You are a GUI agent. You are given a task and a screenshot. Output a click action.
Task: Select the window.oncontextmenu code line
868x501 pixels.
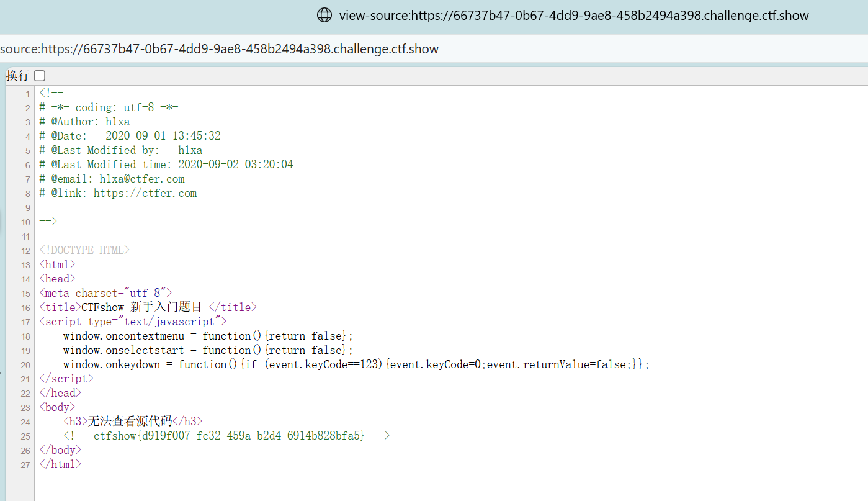(208, 336)
